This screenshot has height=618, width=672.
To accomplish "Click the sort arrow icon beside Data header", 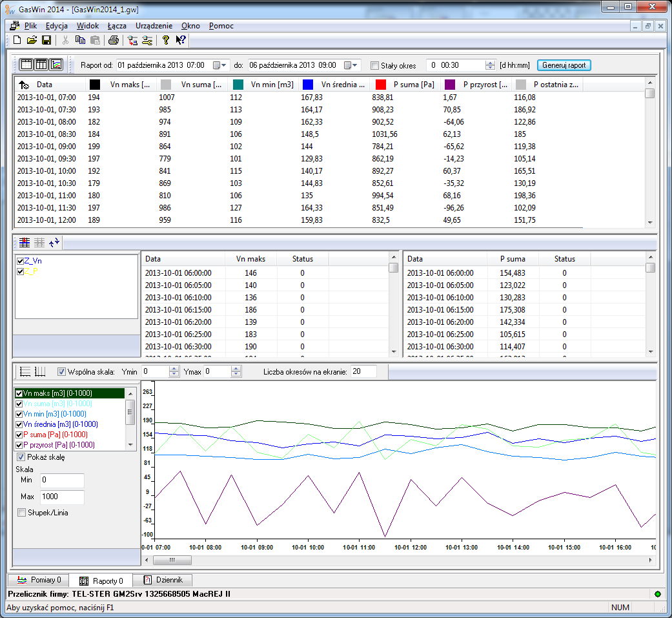I will pos(24,85).
